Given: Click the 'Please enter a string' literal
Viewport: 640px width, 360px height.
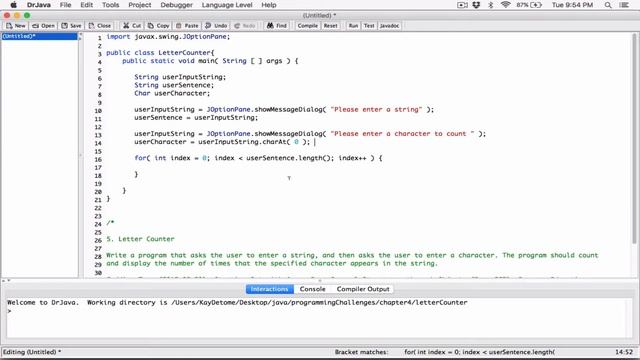Looking at the screenshot, I should pos(376,109).
